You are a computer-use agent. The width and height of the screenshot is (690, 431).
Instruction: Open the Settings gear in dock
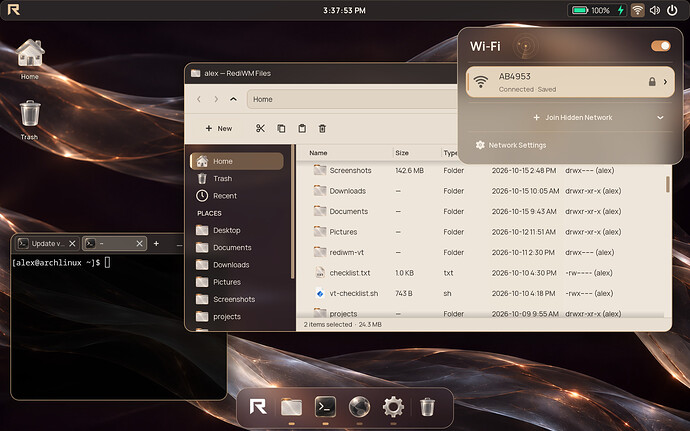click(393, 407)
